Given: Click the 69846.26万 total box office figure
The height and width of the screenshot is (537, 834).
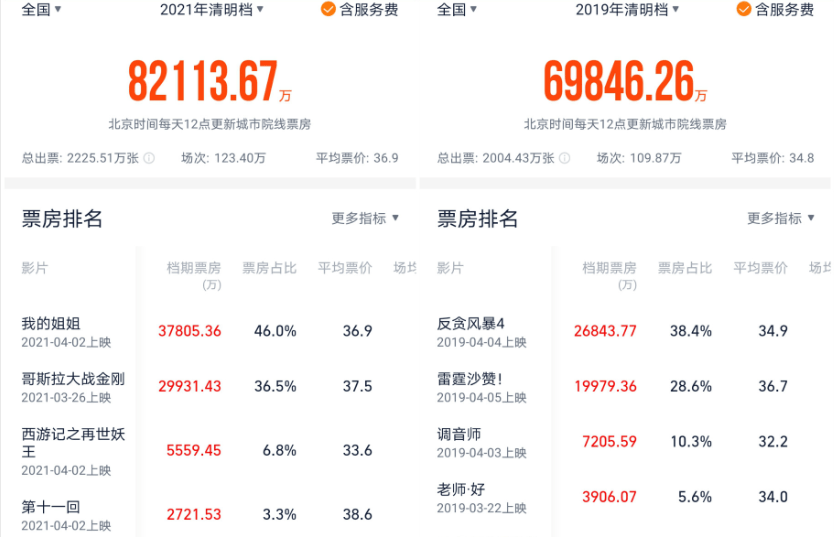Looking at the screenshot, I should 625,81.
